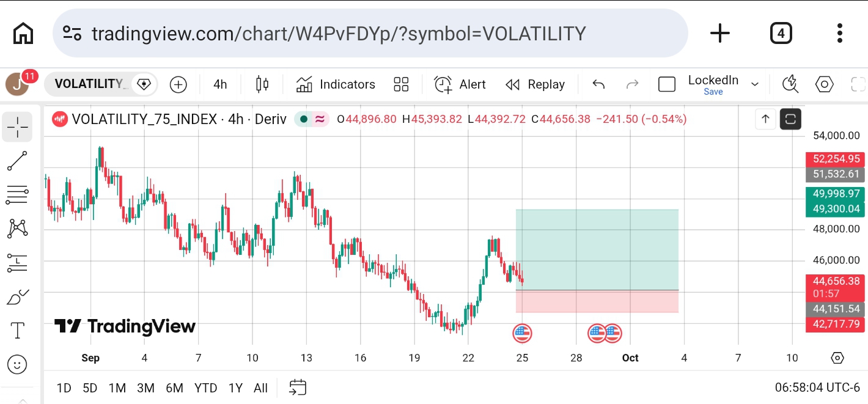Toggle the LockedIn layout checkbox square
Image resolution: width=868 pixels, height=404 pixels.
coord(667,84)
